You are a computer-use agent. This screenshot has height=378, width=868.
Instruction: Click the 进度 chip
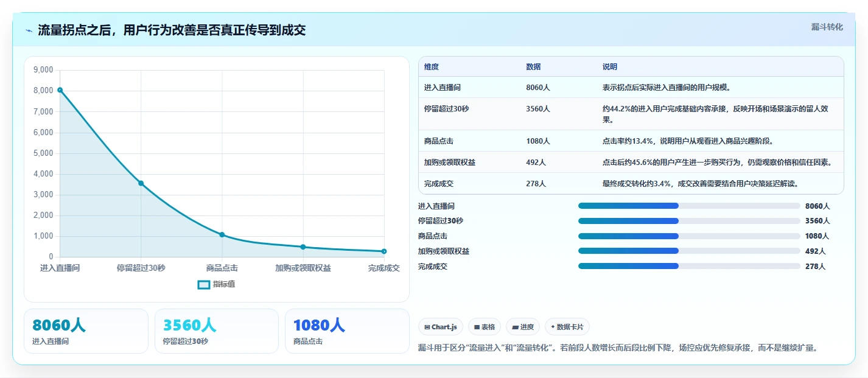tap(523, 327)
